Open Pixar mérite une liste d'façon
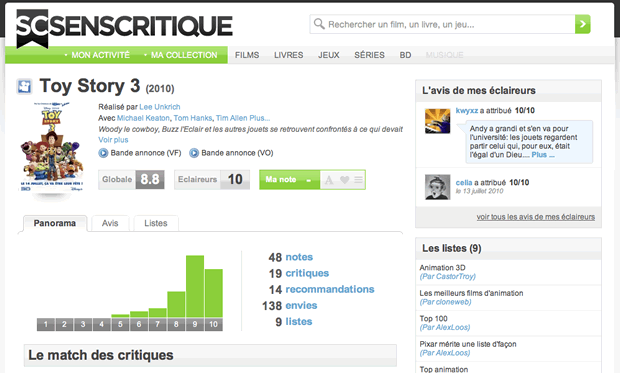 [468, 344]
